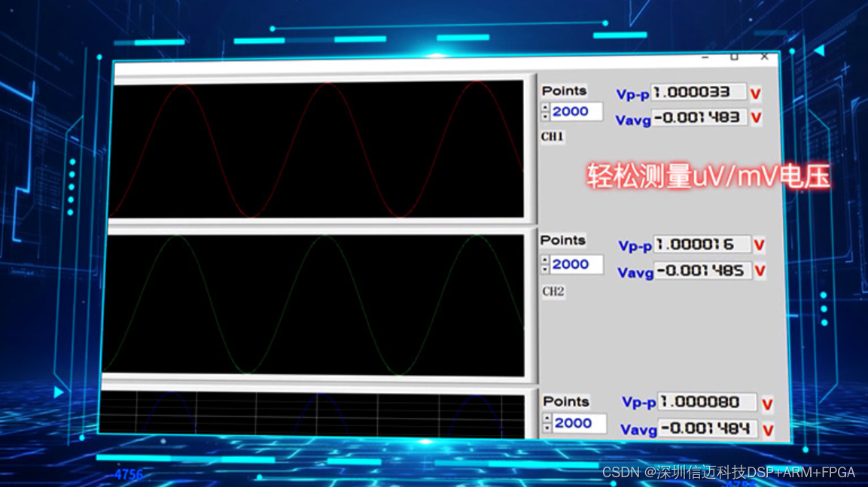Image resolution: width=868 pixels, height=487 pixels.
Task: Click the Points label above CH2
Action: (x=563, y=240)
